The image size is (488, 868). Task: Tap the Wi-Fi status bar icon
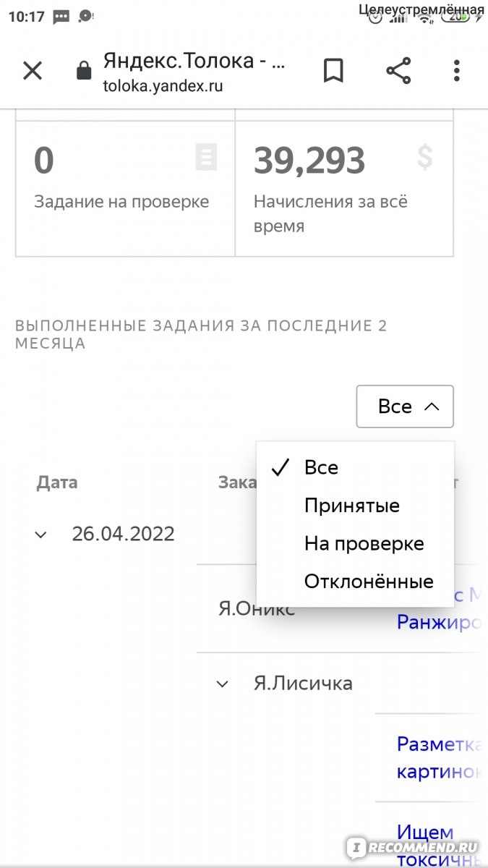(424, 17)
